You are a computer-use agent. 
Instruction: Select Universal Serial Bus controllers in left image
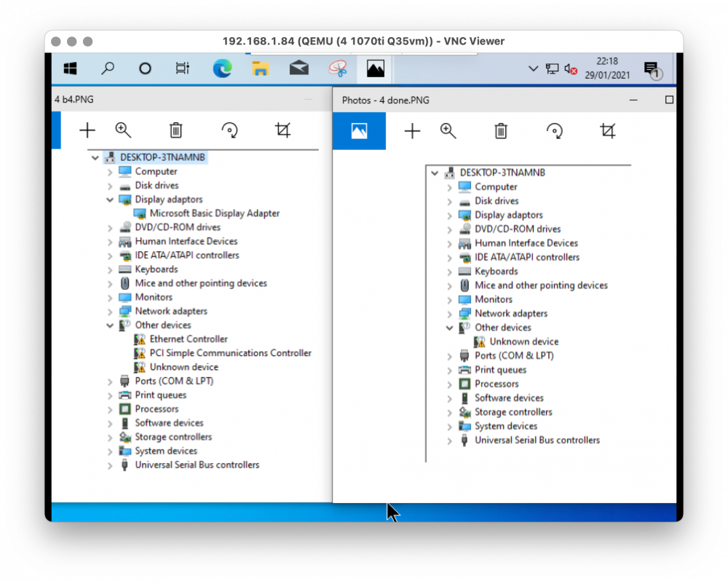pyautogui.click(x=197, y=465)
